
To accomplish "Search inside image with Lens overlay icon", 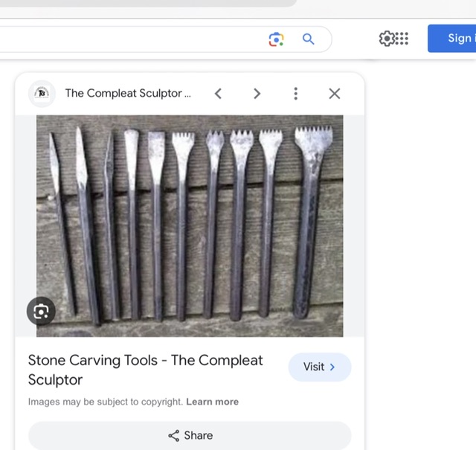I will pos(41,312).
